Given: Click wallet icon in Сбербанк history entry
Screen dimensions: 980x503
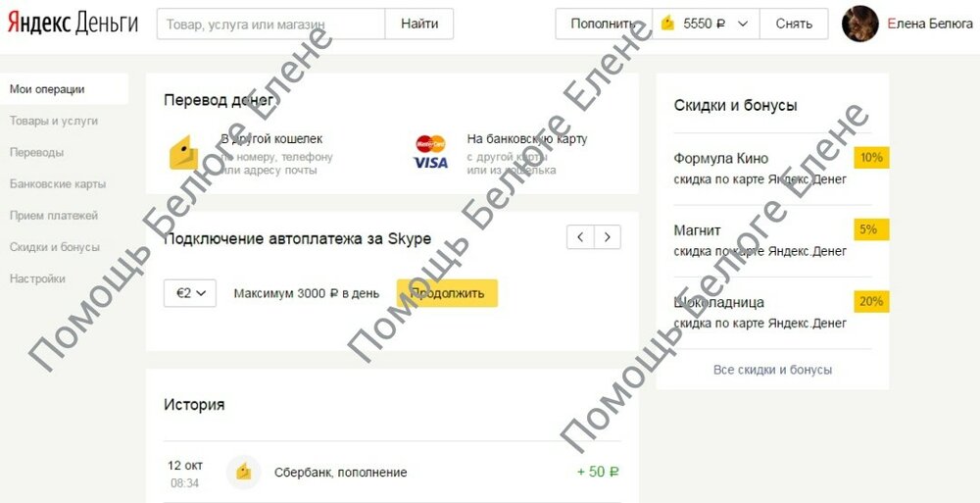Looking at the screenshot, I should (243, 473).
